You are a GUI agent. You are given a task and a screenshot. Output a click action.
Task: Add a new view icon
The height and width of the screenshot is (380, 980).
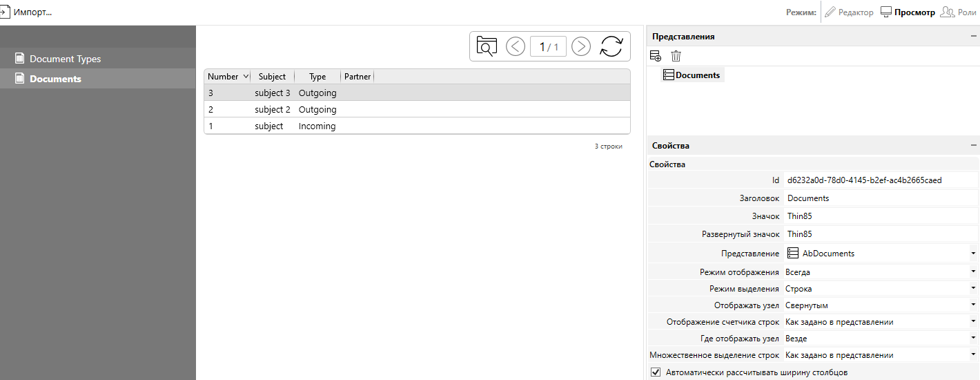(656, 56)
